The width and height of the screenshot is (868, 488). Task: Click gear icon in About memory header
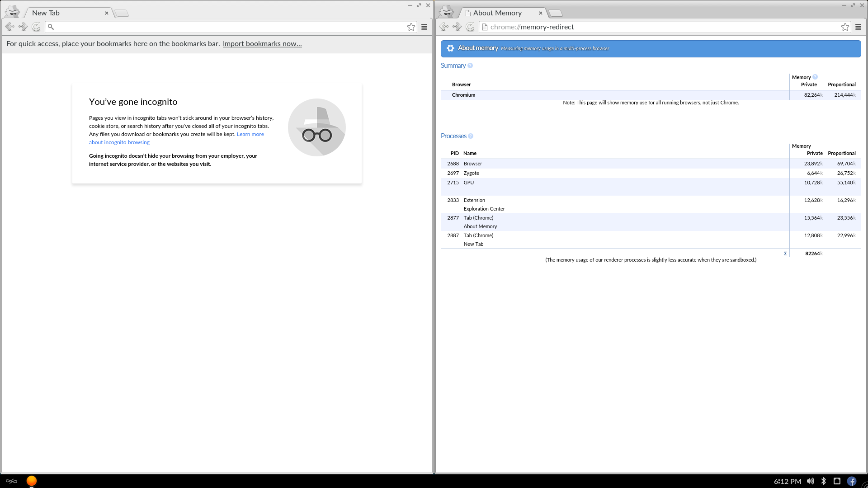(x=450, y=48)
